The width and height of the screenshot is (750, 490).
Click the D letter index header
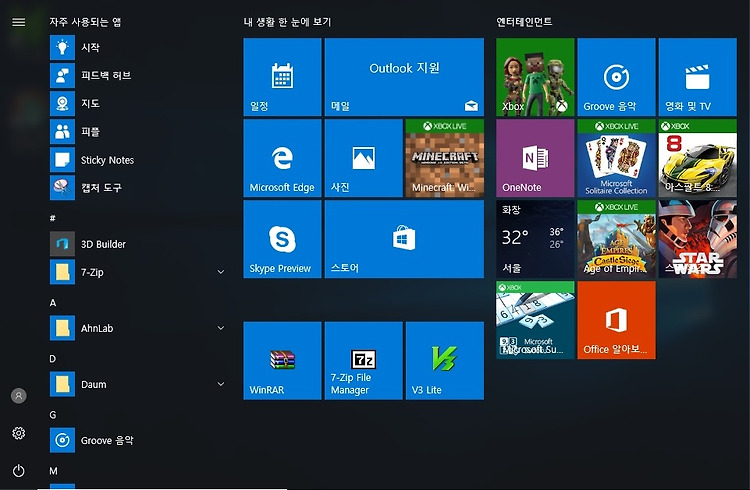53,359
